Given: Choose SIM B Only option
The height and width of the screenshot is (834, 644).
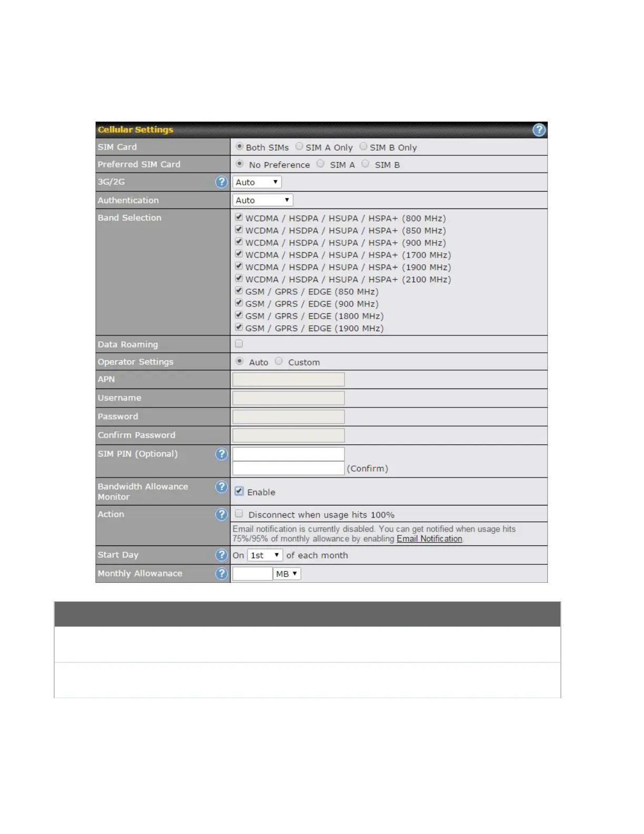Looking at the screenshot, I should tap(363, 146).
